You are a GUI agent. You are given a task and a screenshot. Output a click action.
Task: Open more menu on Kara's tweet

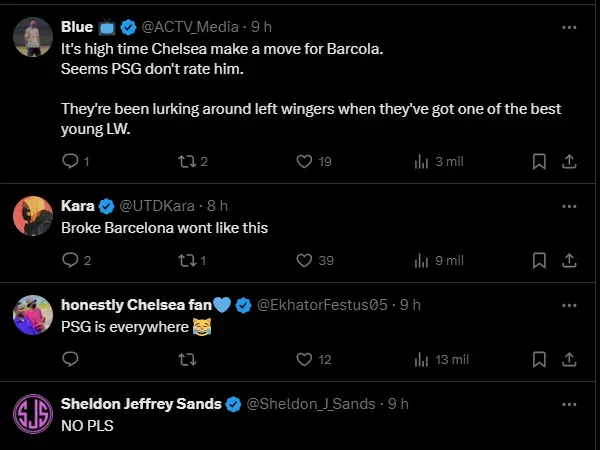[x=568, y=206]
